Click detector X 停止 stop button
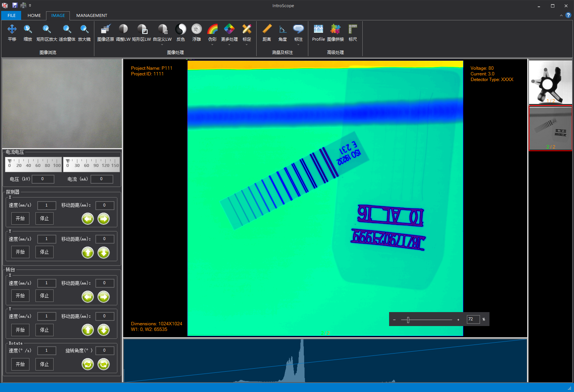 pyautogui.click(x=45, y=219)
